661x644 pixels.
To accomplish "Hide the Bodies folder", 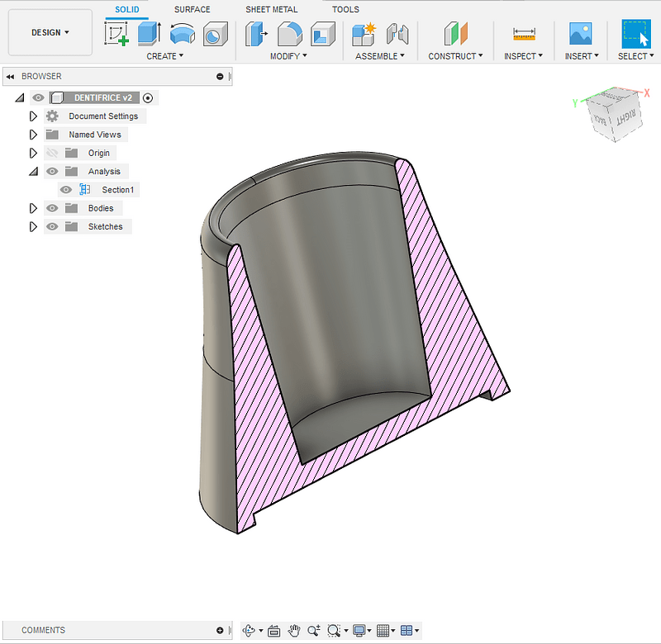I will pos(52,208).
